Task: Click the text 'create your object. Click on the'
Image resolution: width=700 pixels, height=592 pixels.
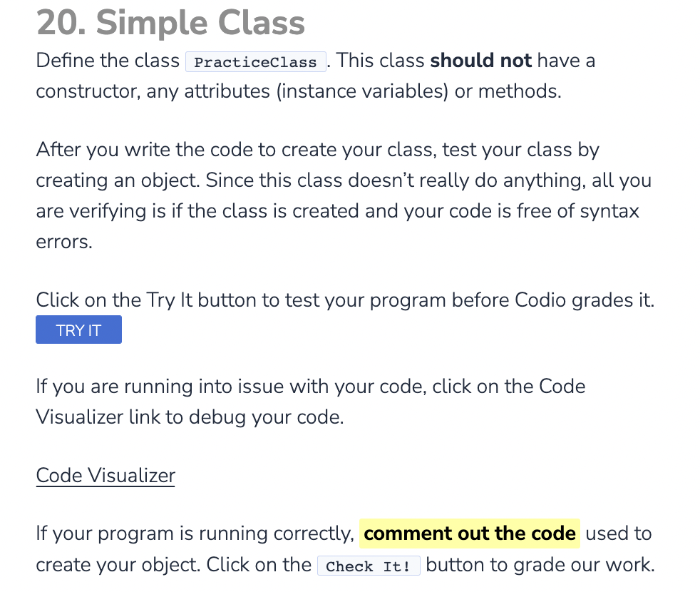Action: [x=174, y=565]
